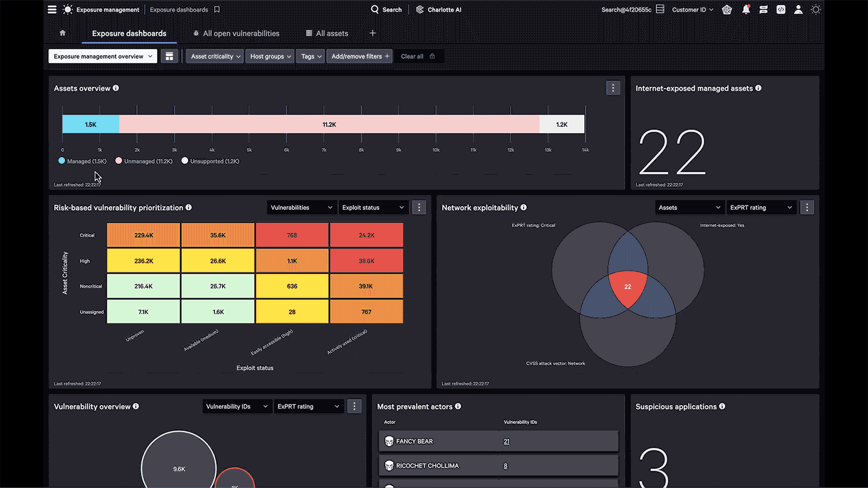Viewport: 868px width, 488px height.
Task: Open Exposure management overview dashboard selector
Action: click(x=103, y=56)
